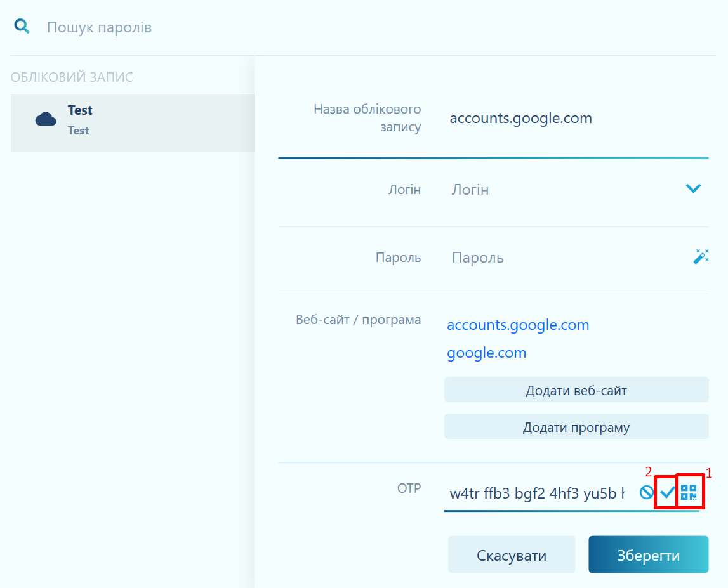Cancel editing with 'Скасувати' button

(512, 556)
